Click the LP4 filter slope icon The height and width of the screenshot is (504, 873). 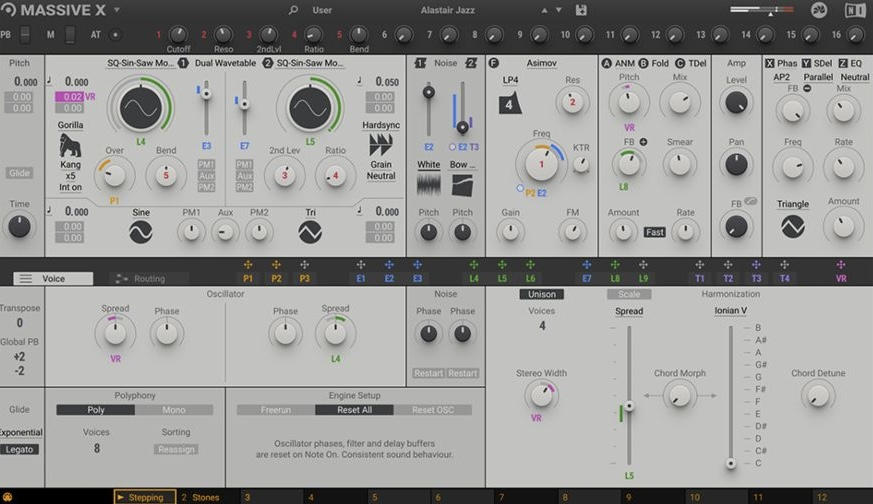click(x=510, y=103)
